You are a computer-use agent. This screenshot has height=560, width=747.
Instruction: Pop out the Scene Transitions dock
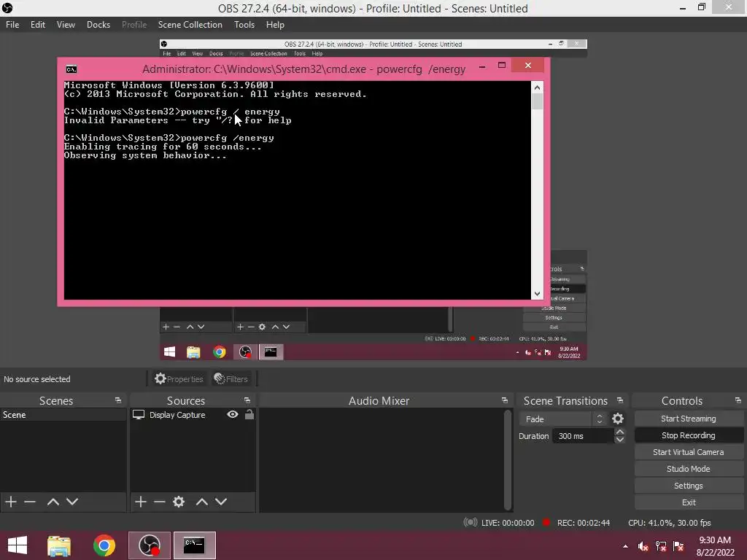620,400
